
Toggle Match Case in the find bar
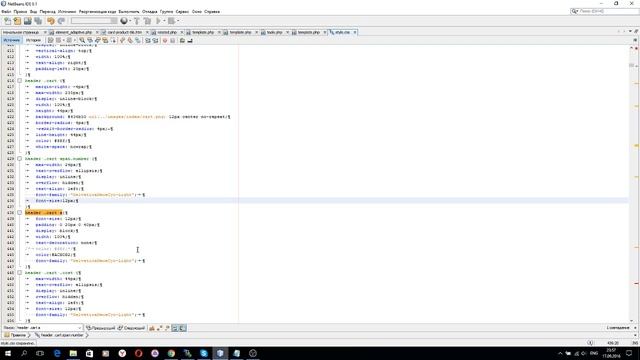pos(152,328)
